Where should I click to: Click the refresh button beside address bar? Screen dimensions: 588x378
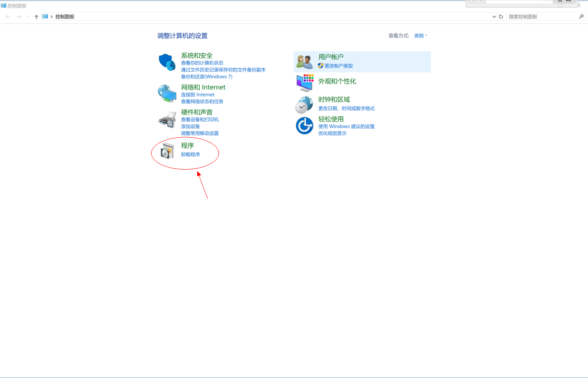[x=501, y=17]
